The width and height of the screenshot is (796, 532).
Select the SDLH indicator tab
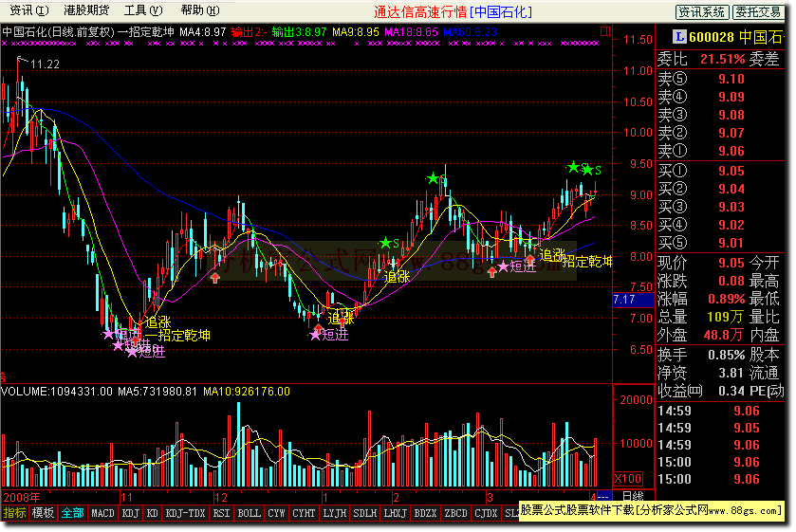click(x=365, y=513)
